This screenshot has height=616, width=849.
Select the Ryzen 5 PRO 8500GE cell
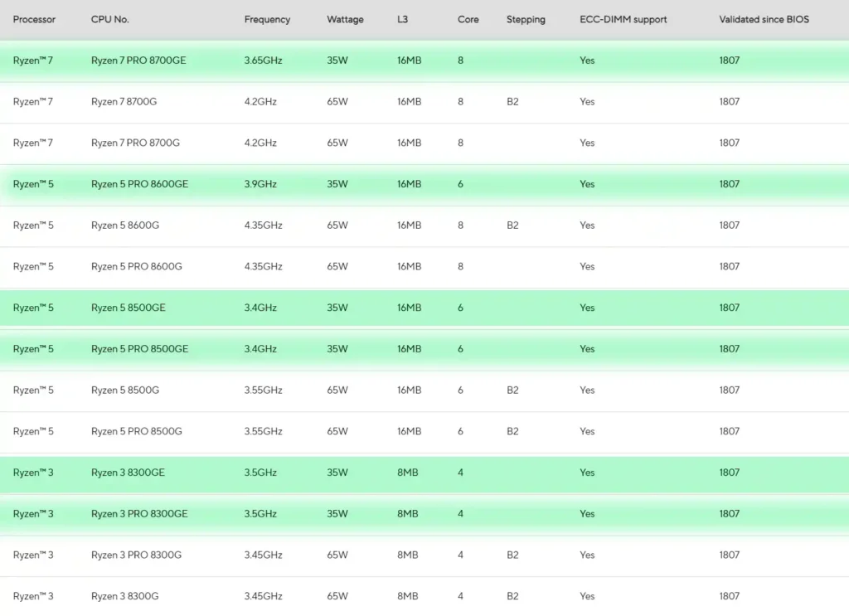point(139,348)
